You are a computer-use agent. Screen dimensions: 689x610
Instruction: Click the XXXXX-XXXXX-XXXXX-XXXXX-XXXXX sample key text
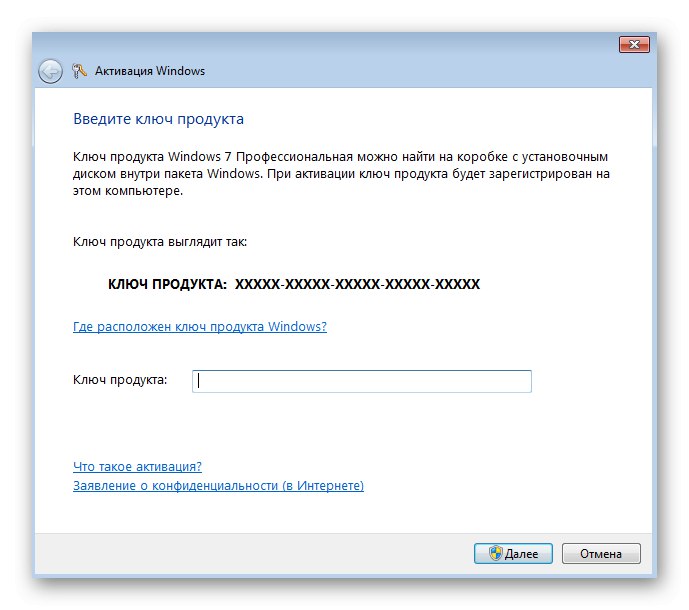357,284
